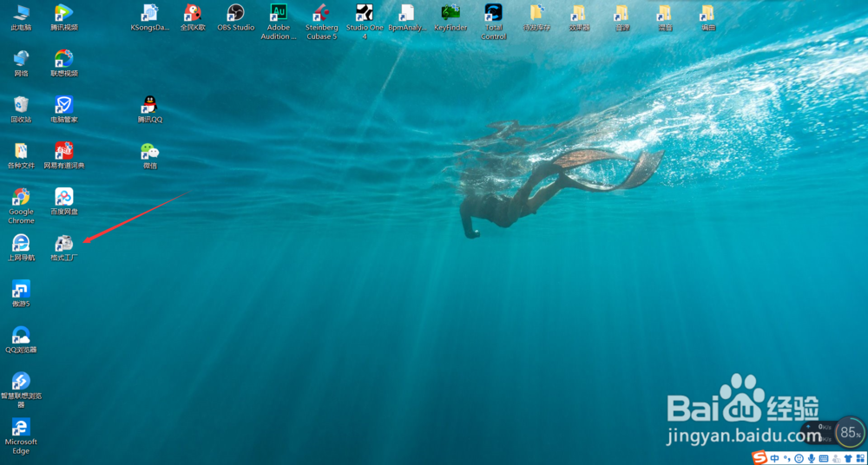Open the 效果器 folder shortcut
This screenshot has height=465, width=868.
point(579,17)
